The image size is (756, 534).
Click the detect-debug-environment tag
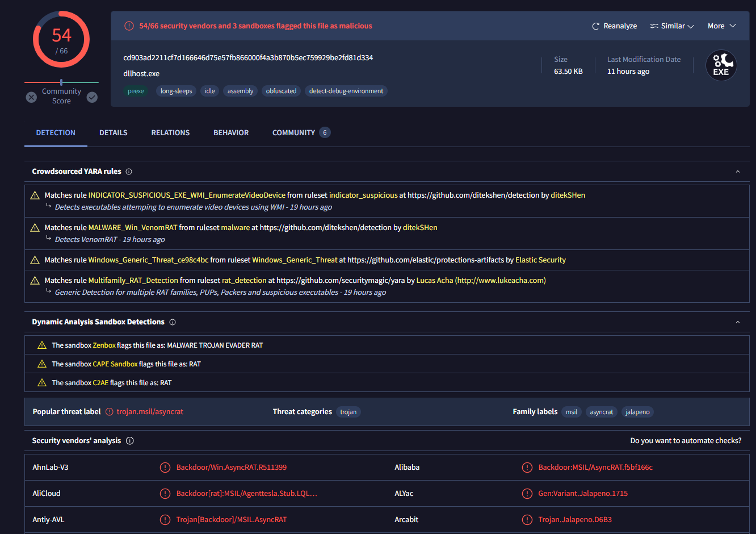346,91
